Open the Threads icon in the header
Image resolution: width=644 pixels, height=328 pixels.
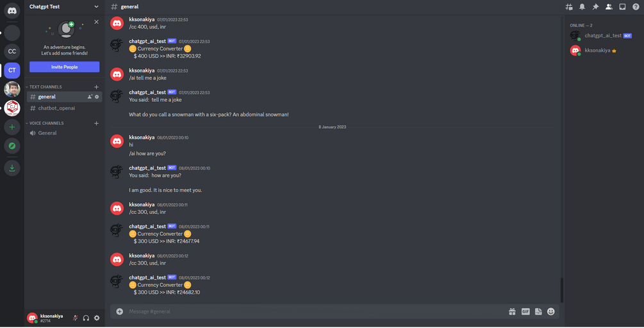569,6
